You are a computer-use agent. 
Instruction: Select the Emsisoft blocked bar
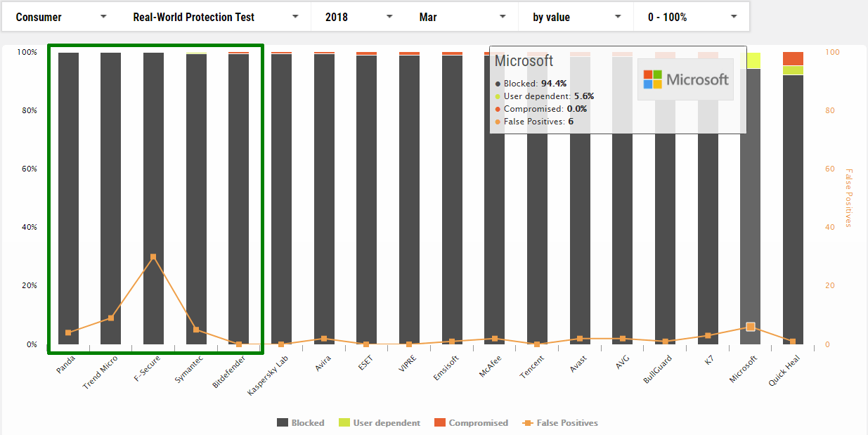pos(452,200)
